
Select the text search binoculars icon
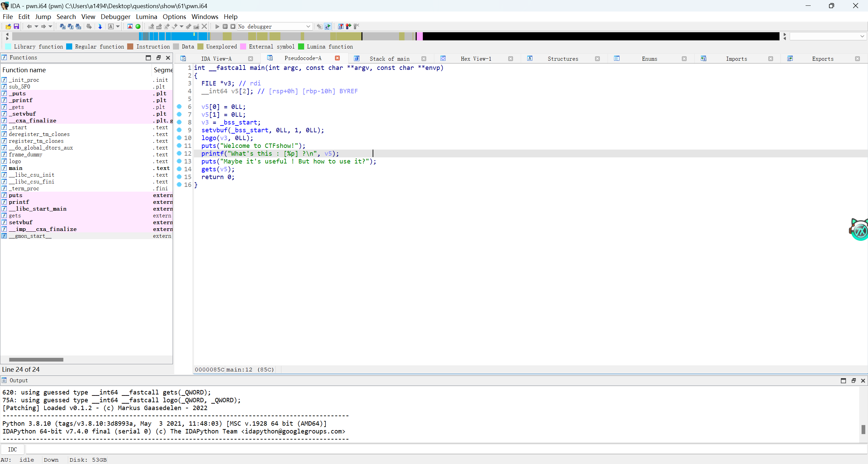coord(70,26)
